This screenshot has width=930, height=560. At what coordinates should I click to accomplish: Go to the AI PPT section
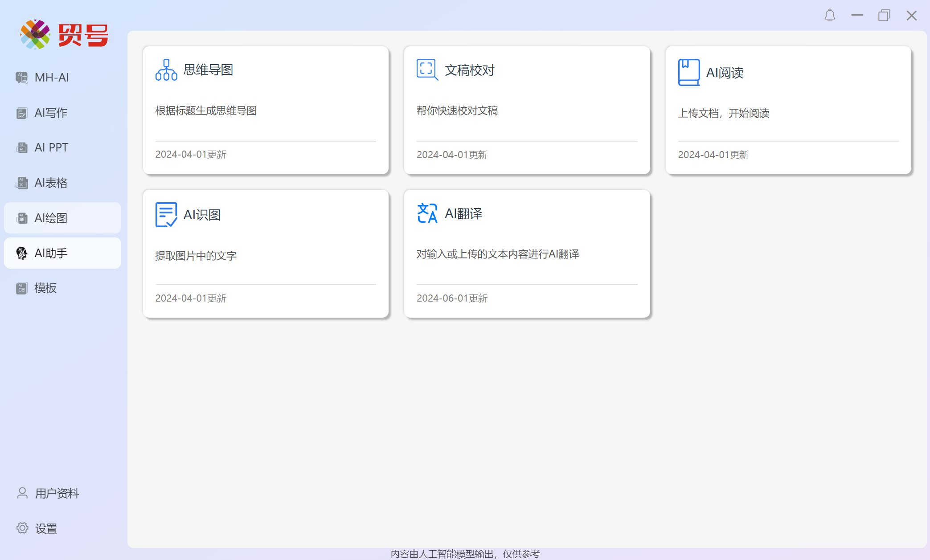(62, 147)
